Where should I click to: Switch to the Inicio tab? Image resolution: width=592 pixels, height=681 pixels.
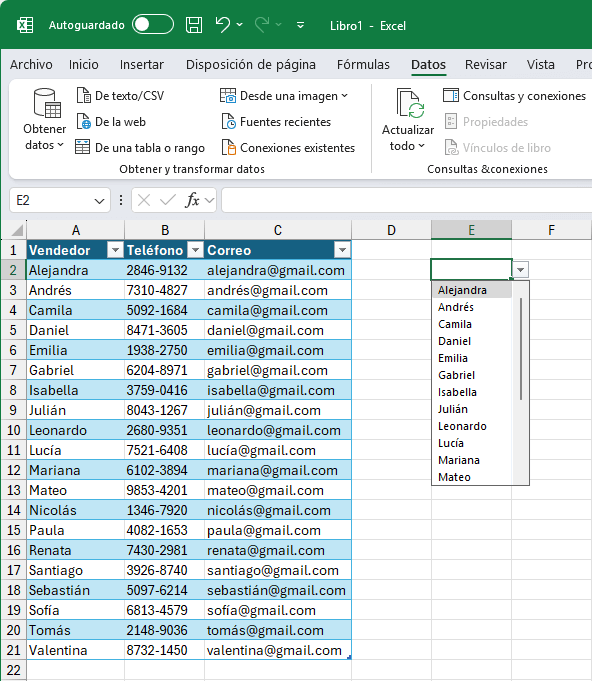tap(83, 65)
